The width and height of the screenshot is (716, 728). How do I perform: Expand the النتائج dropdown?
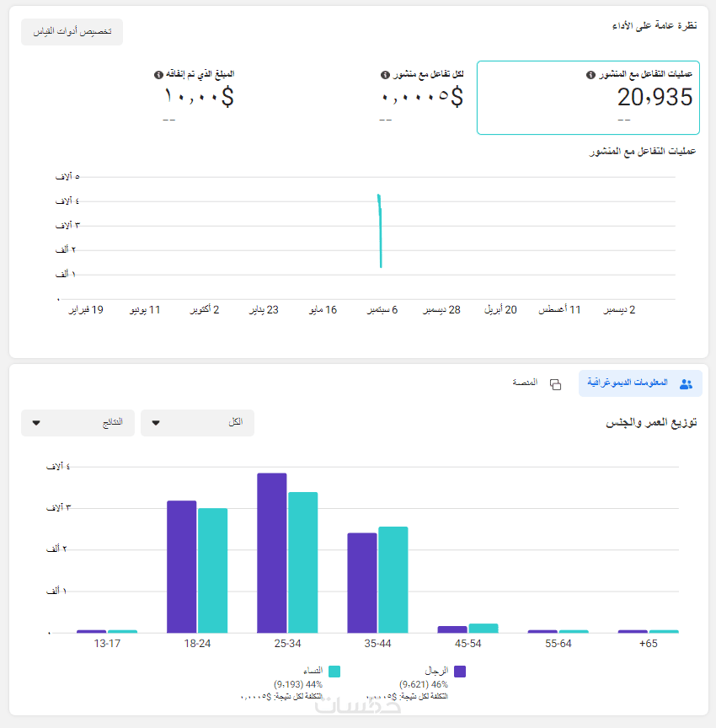click(77, 422)
